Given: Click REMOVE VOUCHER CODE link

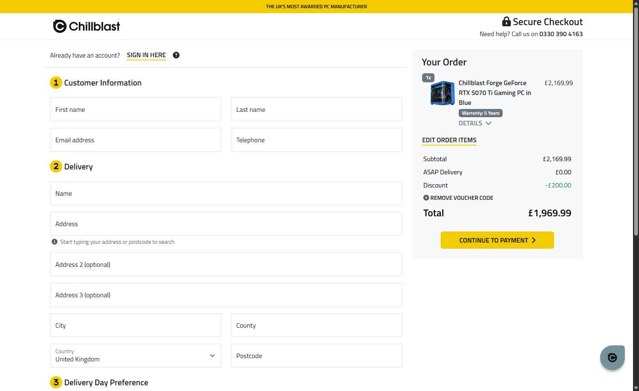Looking at the screenshot, I should (x=462, y=198).
